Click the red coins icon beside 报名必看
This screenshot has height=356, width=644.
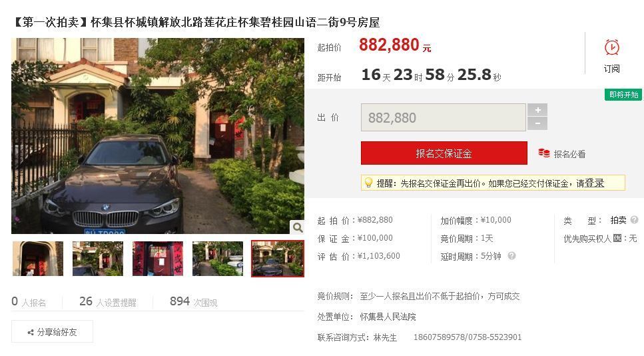coord(544,153)
